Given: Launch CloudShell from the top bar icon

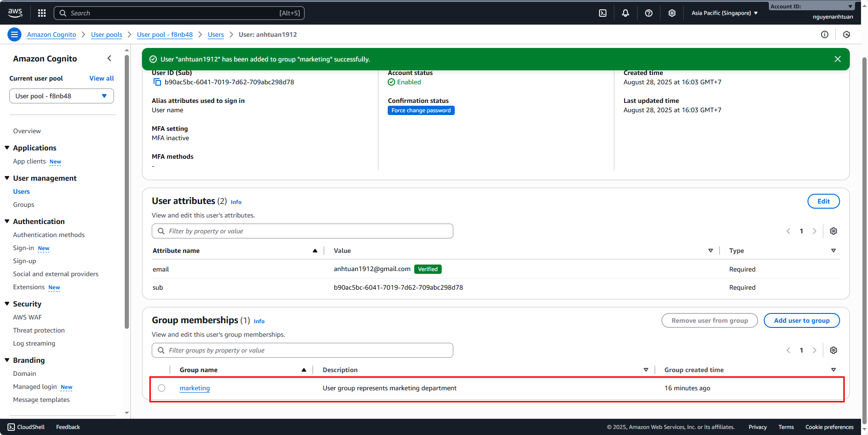Looking at the screenshot, I should (603, 13).
